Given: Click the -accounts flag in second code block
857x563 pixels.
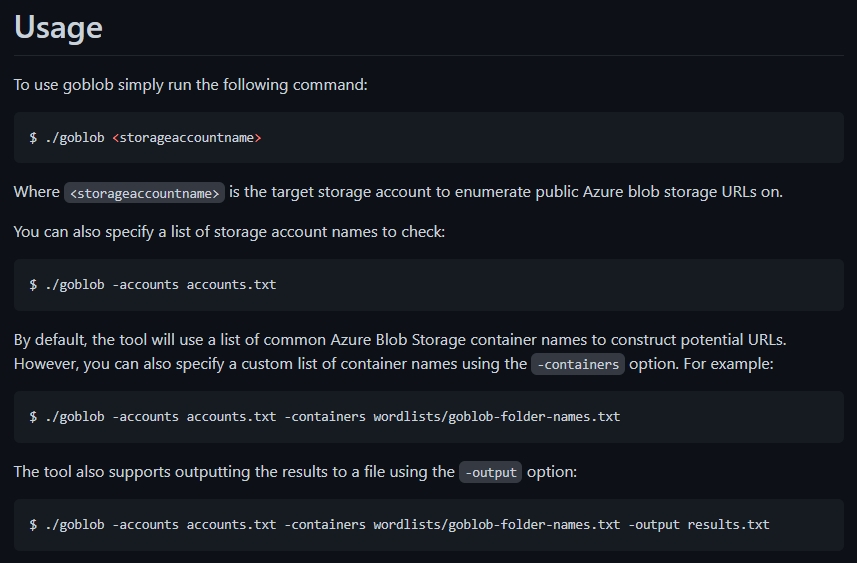Looking at the screenshot, I should (x=145, y=285).
